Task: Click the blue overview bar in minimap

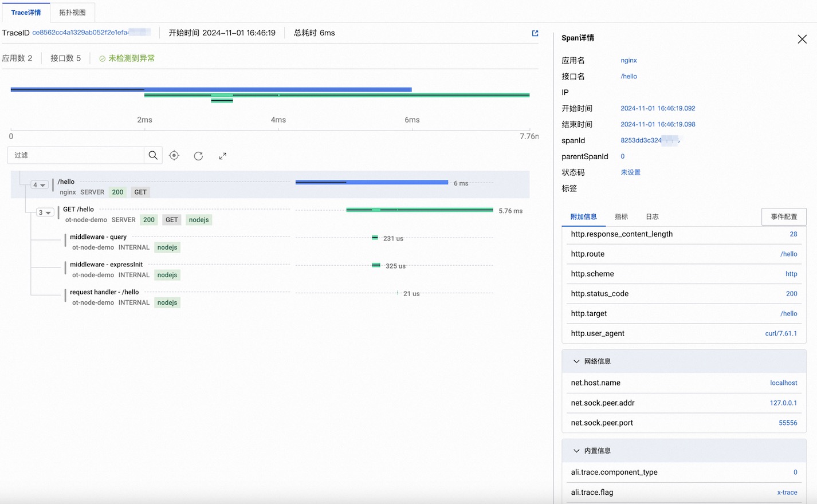Action: (x=211, y=89)
